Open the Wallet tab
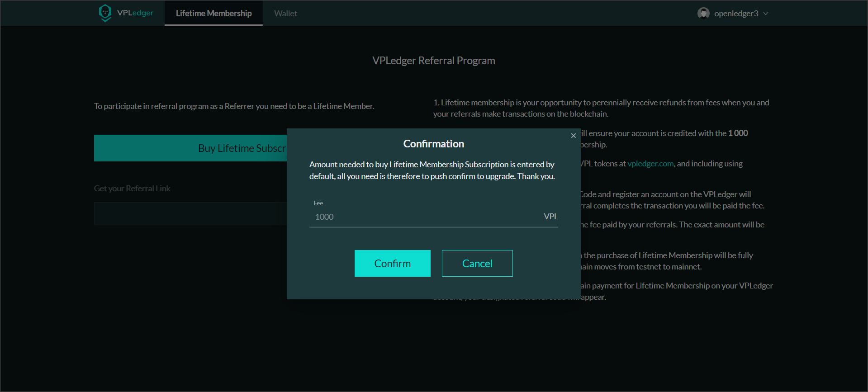 [285, 14]
